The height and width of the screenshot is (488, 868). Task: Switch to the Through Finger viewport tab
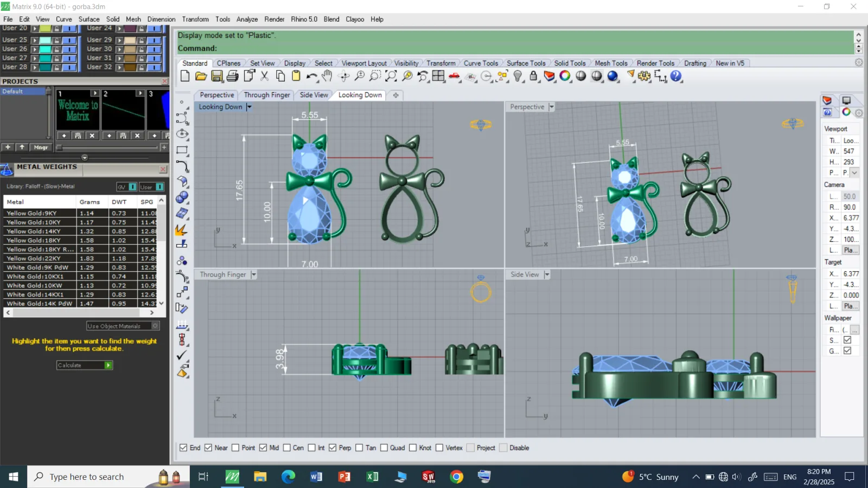[267, 95]
